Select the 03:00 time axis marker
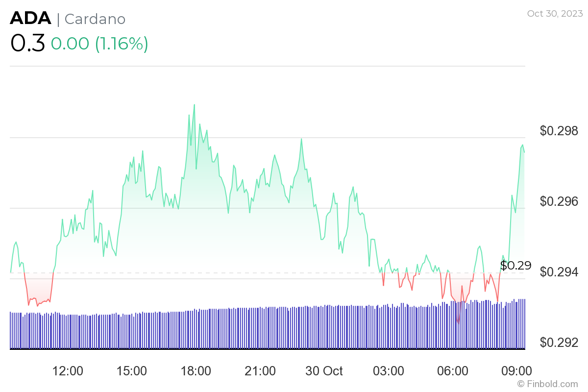The height and width of the screenshot is (392, 588). [389, 371]
